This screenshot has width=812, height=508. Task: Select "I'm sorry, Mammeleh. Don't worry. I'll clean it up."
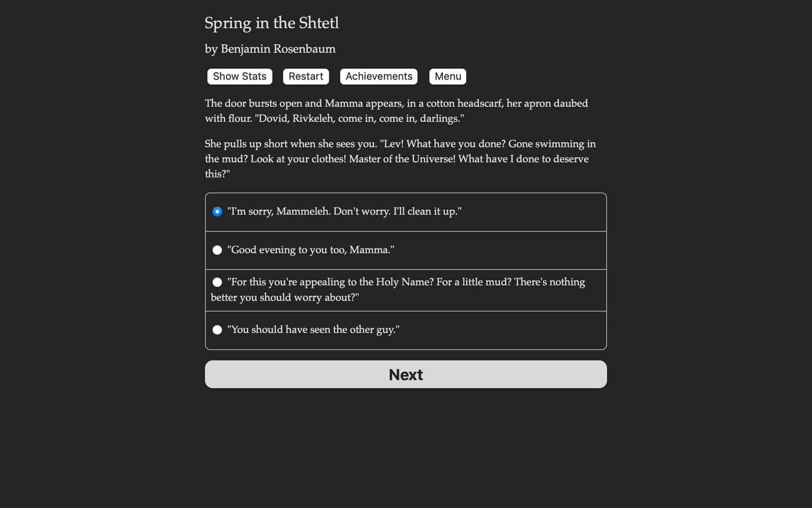point(344,211)
